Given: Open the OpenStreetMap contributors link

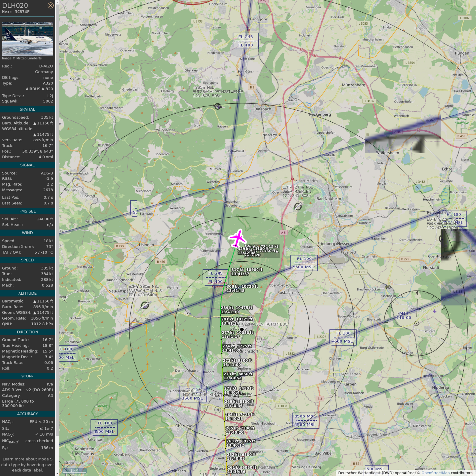Looking at the screenshot, I should [435, 473].
